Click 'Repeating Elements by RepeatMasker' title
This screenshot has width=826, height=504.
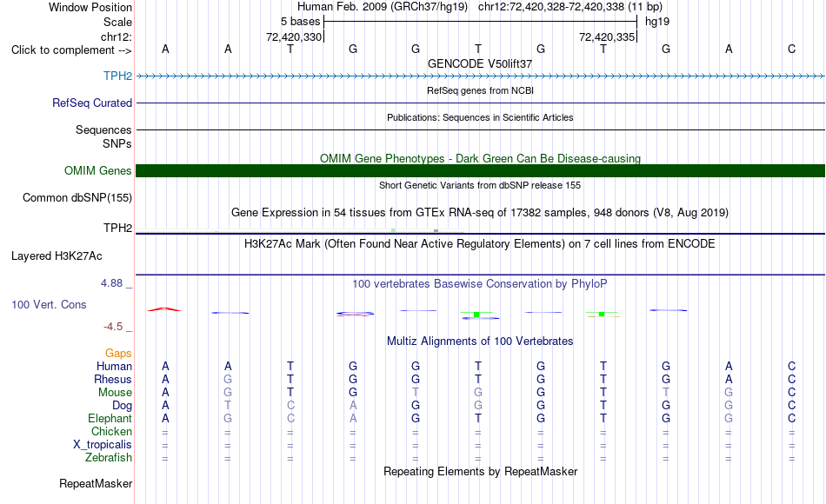(480, 471)
